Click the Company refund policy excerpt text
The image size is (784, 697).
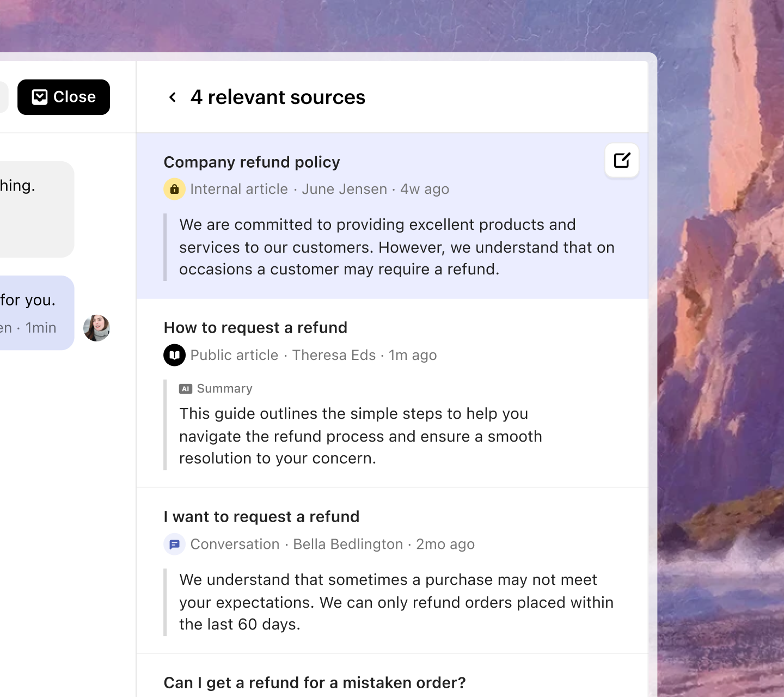[x=396, y=247]
